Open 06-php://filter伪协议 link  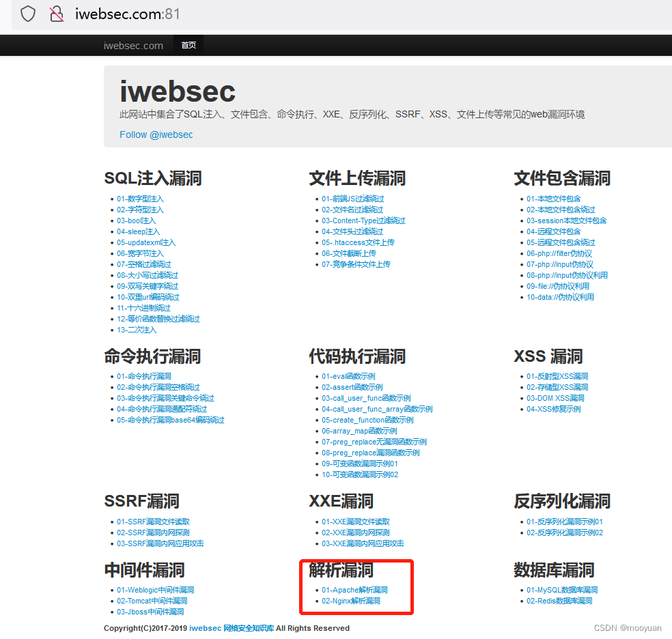coord(559,253)
